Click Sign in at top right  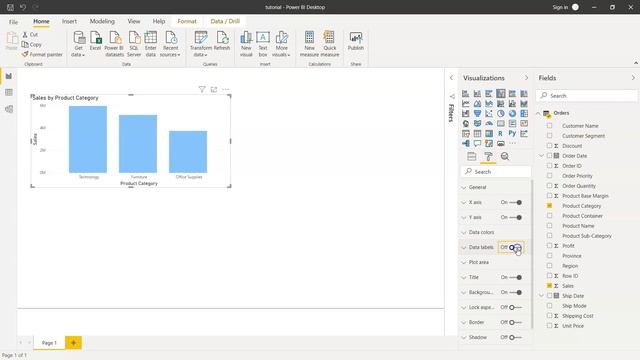(x=560, y=7)
